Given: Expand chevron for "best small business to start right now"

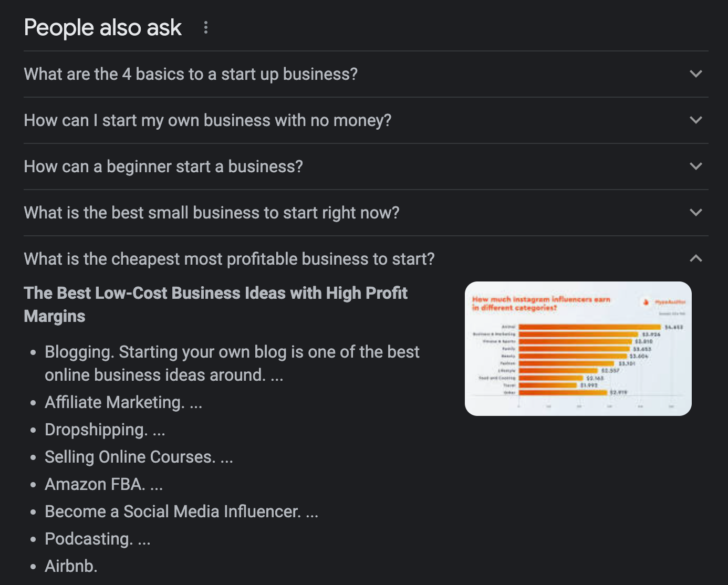Looking at the screenshot, I should (695, 213).
